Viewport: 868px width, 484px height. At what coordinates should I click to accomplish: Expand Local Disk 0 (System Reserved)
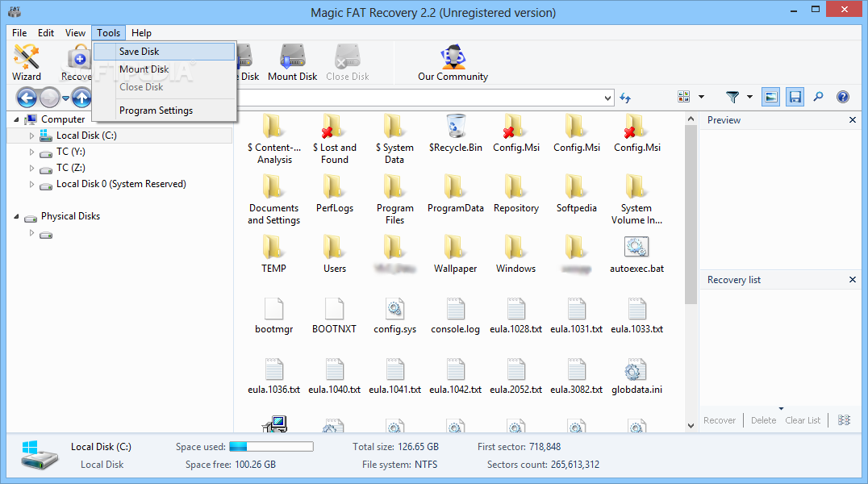[x=31, y=185]
